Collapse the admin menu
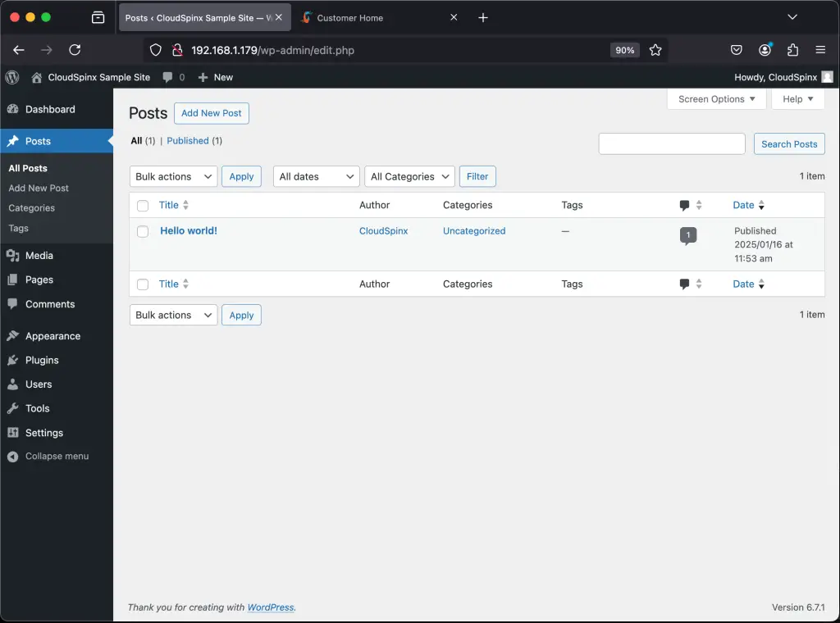 coord(56,456)
